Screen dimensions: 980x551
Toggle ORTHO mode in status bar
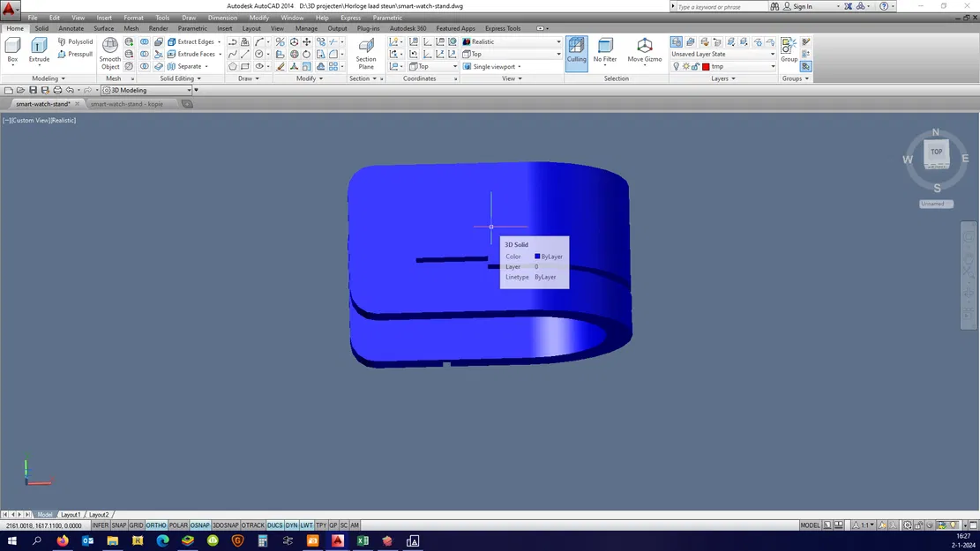[x=156, y=525]
